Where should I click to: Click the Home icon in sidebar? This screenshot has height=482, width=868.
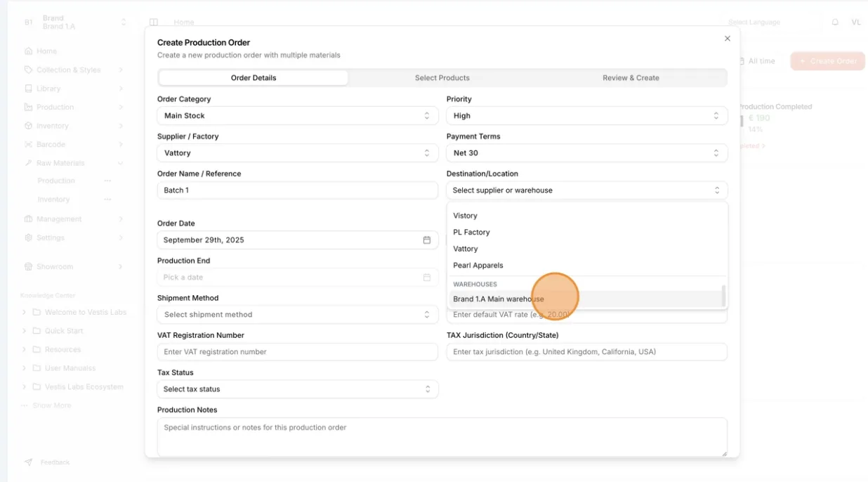tap(28, 51)
